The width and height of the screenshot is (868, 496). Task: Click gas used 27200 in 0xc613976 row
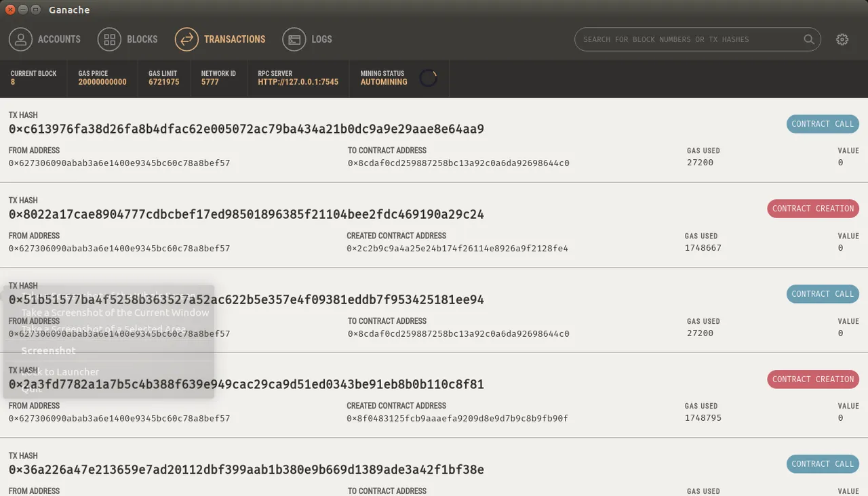pos(701,163)
